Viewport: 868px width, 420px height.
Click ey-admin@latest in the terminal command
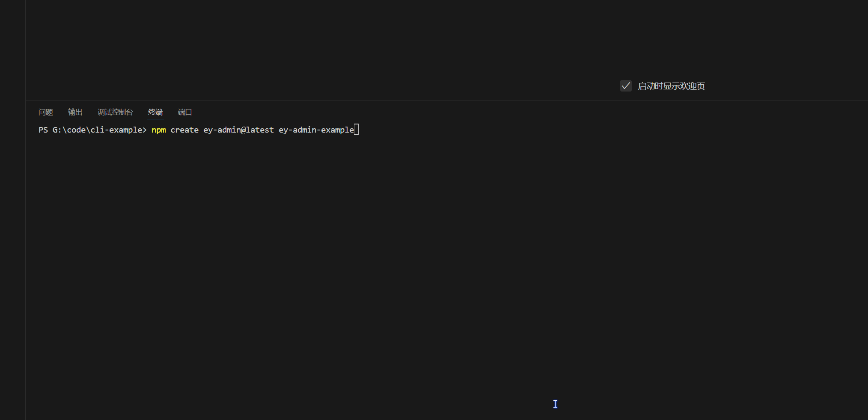pos(238,130)
